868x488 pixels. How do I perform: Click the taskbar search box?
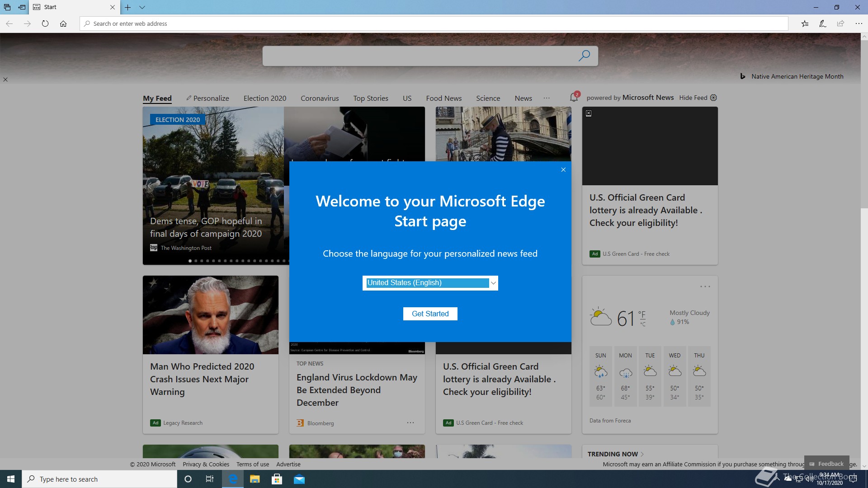pos(99,479)
